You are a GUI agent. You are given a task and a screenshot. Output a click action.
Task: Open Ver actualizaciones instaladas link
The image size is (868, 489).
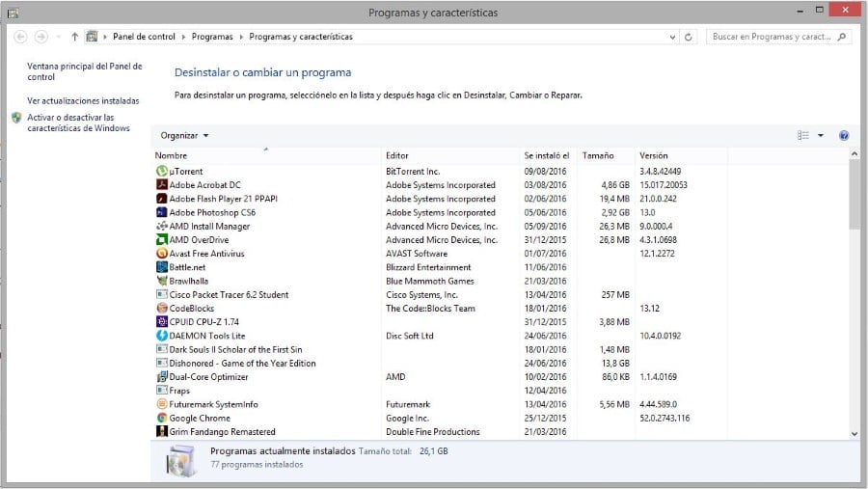tap(83, 101)
